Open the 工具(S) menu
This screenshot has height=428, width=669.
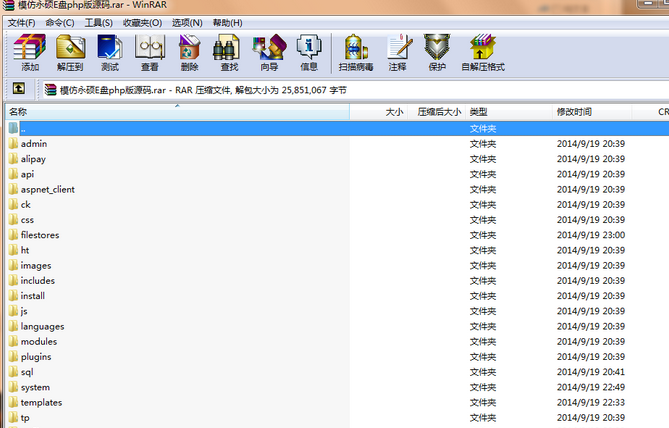coord(99,23)
